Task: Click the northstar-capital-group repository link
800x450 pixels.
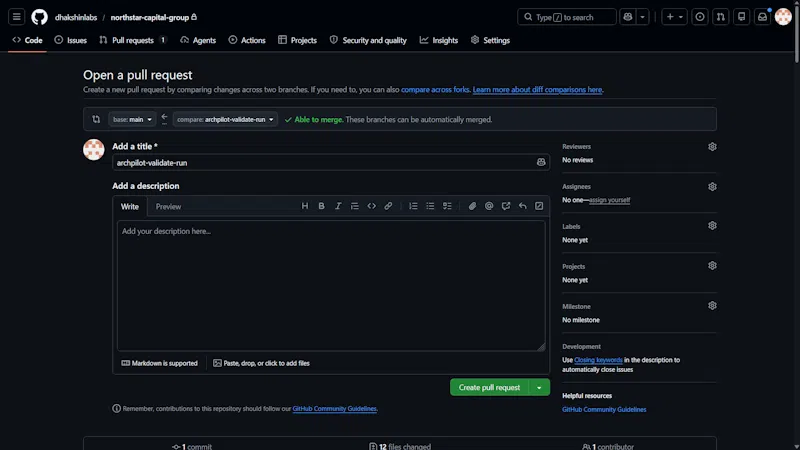Action: point(149,17)
